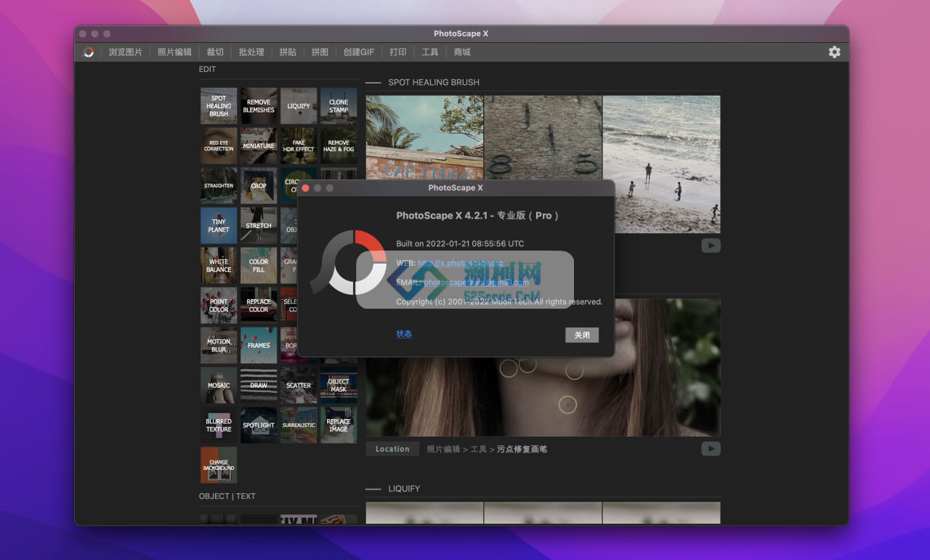
Task: Select the Change Background tile
Action: 219,466
